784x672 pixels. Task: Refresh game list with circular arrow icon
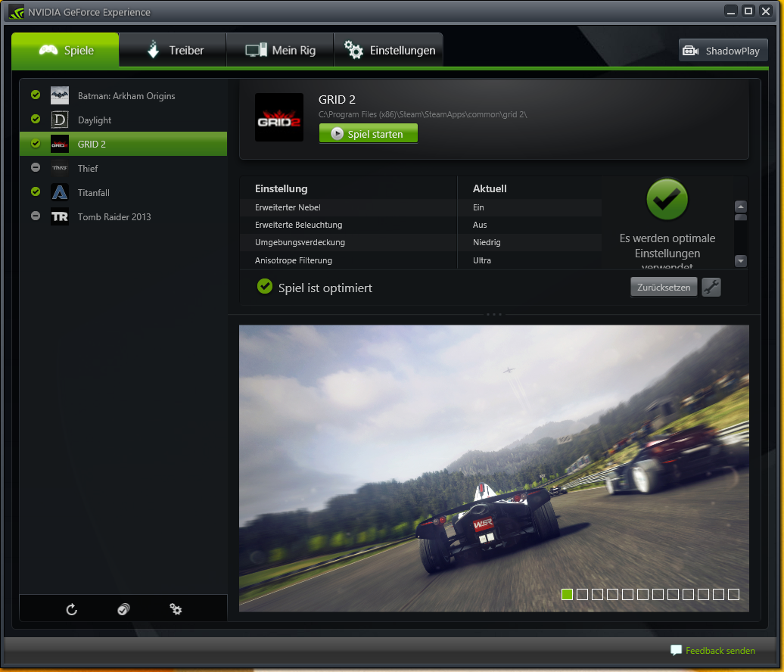point(71,609)
